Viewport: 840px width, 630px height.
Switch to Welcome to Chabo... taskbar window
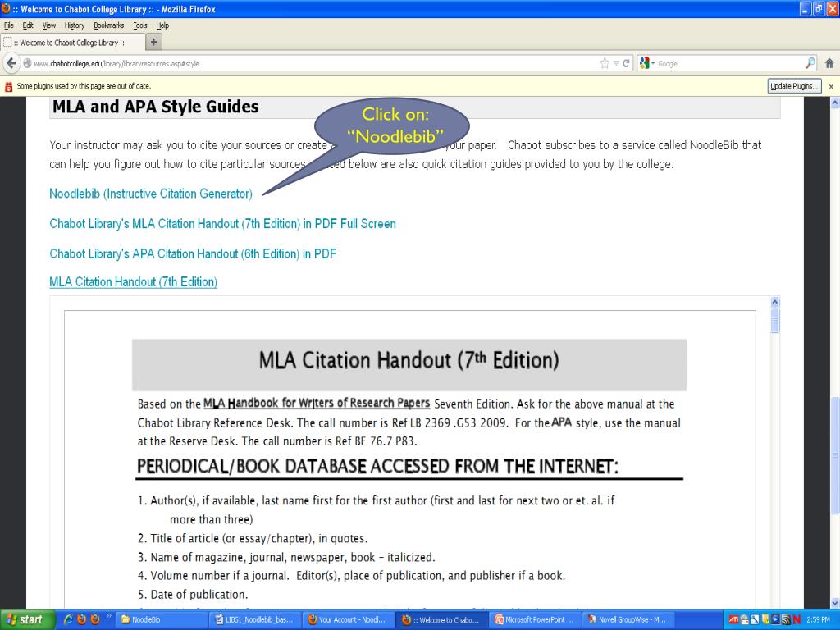(x=443, y=620)
